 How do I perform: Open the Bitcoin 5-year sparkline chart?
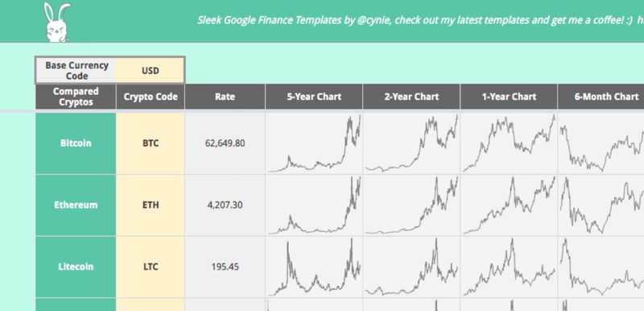coord(314,143)
